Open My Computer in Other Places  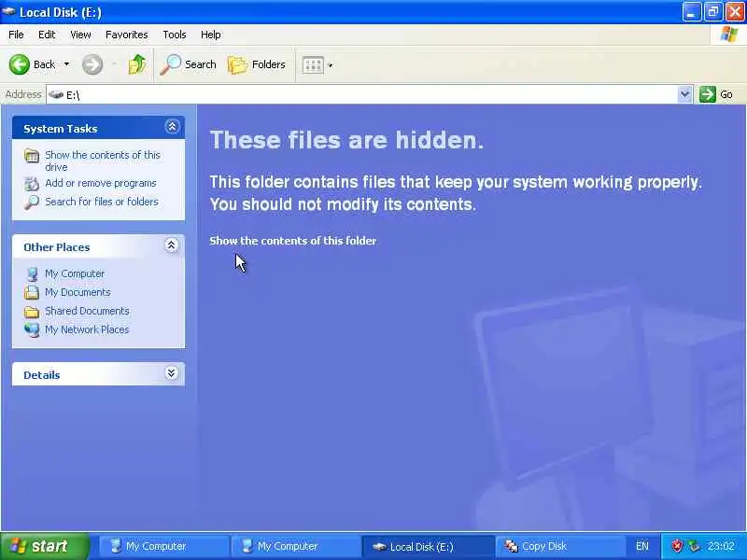(75, 273)
